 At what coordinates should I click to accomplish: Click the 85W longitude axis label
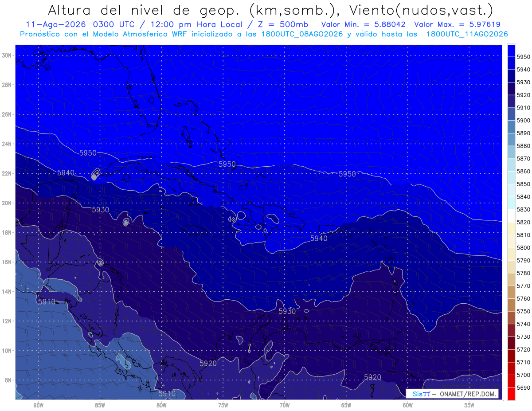click(100, 405)
